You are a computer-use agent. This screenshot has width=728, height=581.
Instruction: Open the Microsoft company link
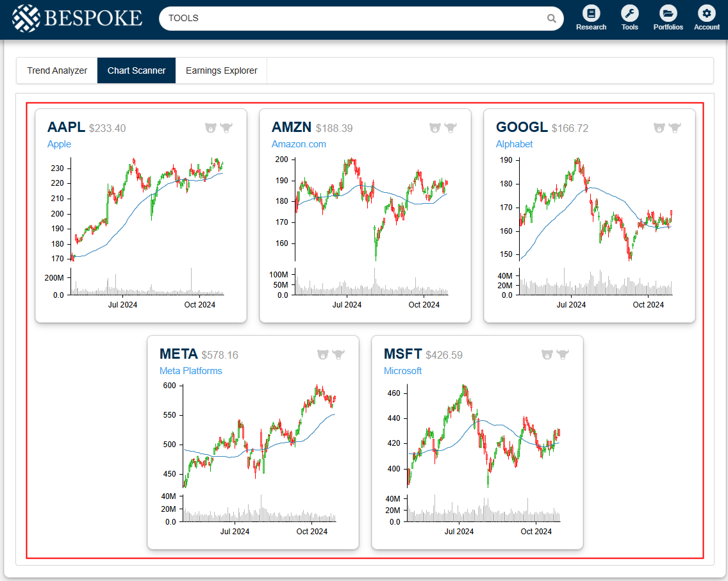[402, 370]
